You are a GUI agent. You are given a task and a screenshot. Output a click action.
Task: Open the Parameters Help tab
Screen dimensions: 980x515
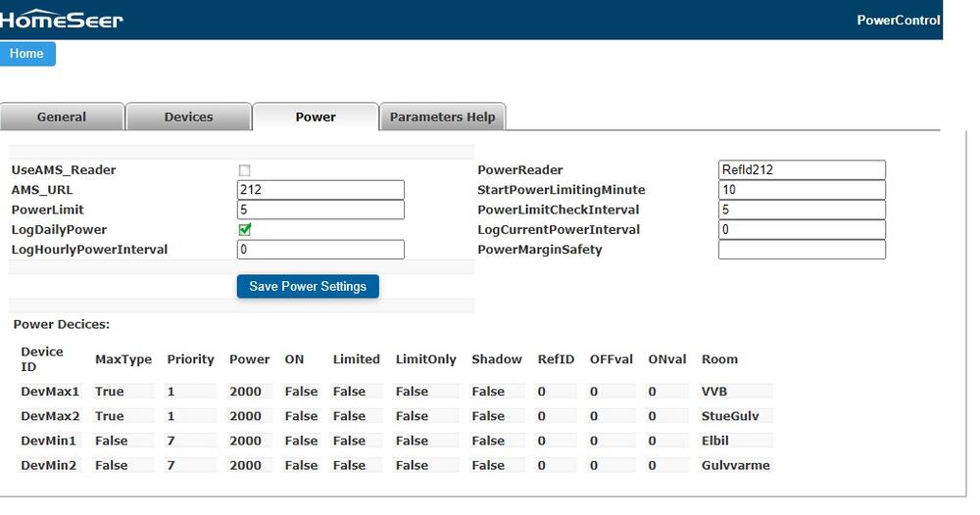pyautogui.click(x=442, y=117)
